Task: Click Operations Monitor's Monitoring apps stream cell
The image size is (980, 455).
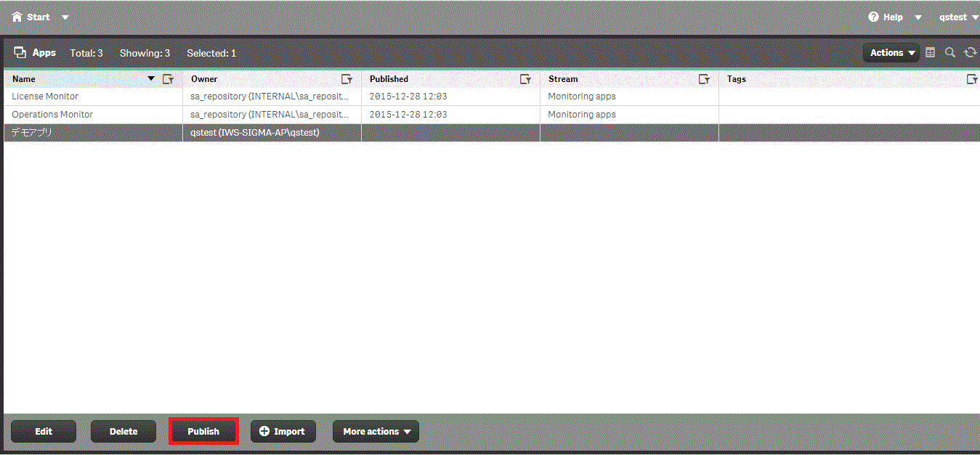Action: pyautogui.click(x=629, y=115)
